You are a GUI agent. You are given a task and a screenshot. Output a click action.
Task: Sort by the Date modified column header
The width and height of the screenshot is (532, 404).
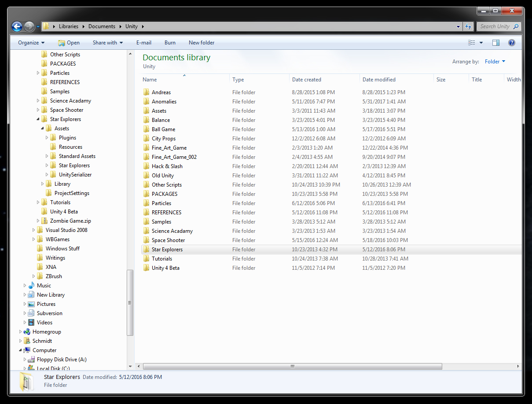[396, 80]
